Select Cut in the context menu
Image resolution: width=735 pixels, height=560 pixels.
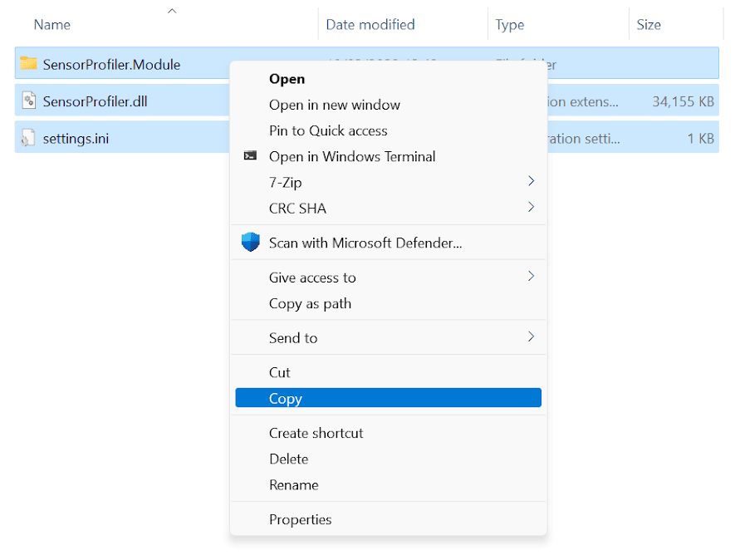click(x=280, y=372)
